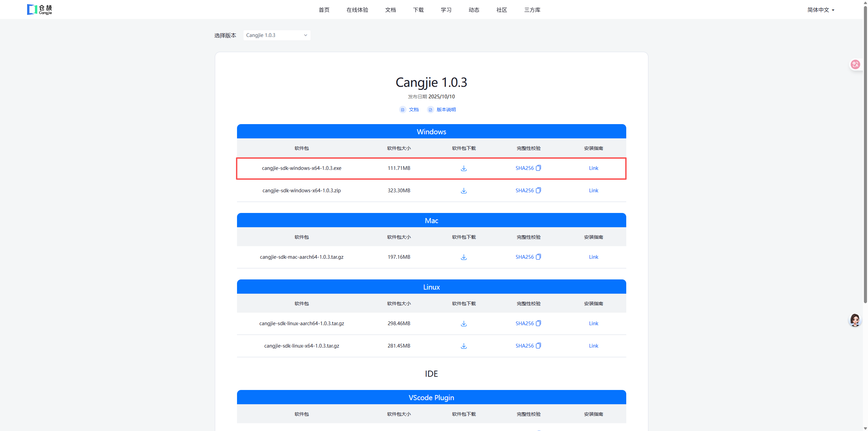Click the pink translate floating icon
868x431 pixels.
(855, 64)
